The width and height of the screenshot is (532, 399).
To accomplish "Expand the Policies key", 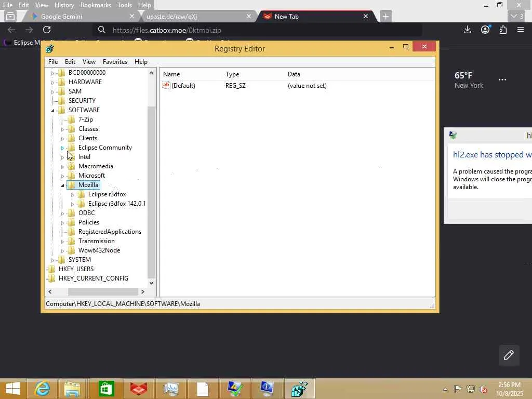I will (x=62, y=223).
